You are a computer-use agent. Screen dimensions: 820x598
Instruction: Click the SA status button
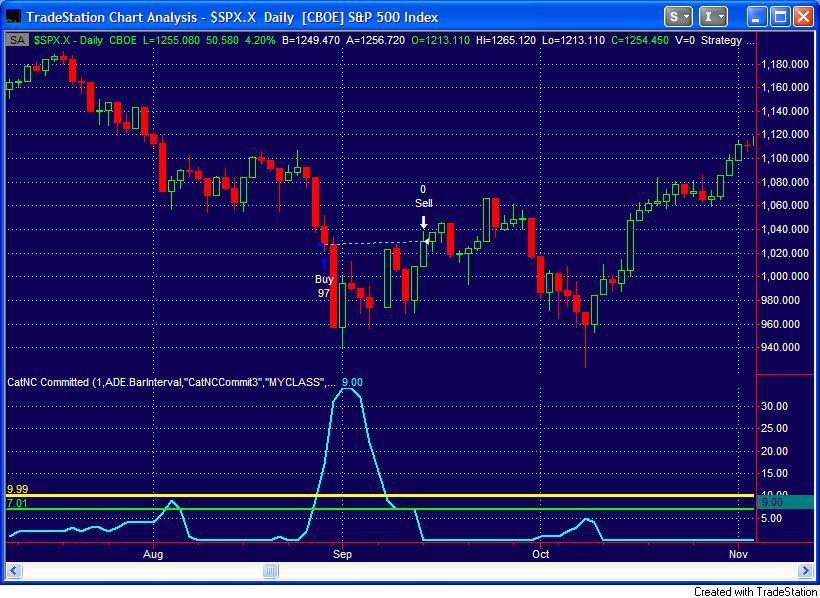[17, 40]
